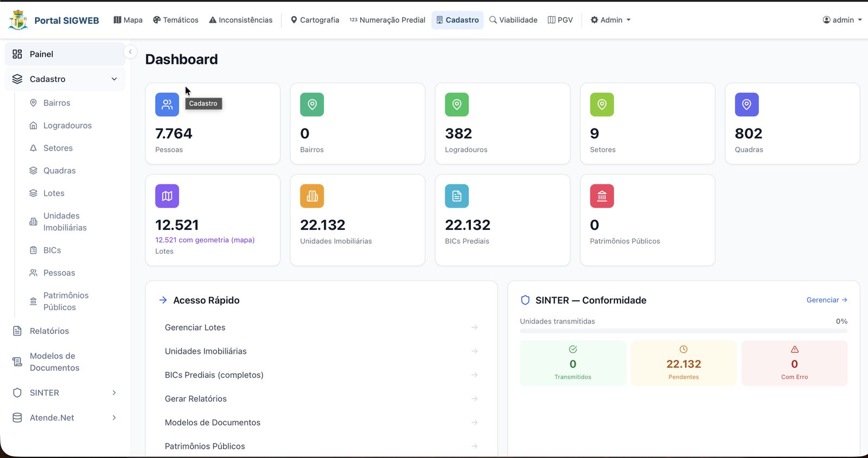Open Unidades Imobiliárias in the sidebar
The width and height of the screenshot is (868, 458).
coord(65,222)
